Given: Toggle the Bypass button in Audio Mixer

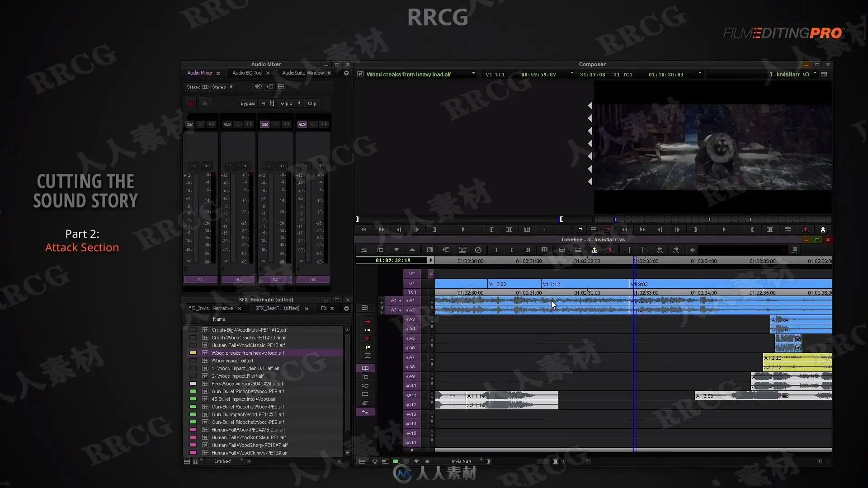Looking at the screenshot, I should [x=248, y=103].
